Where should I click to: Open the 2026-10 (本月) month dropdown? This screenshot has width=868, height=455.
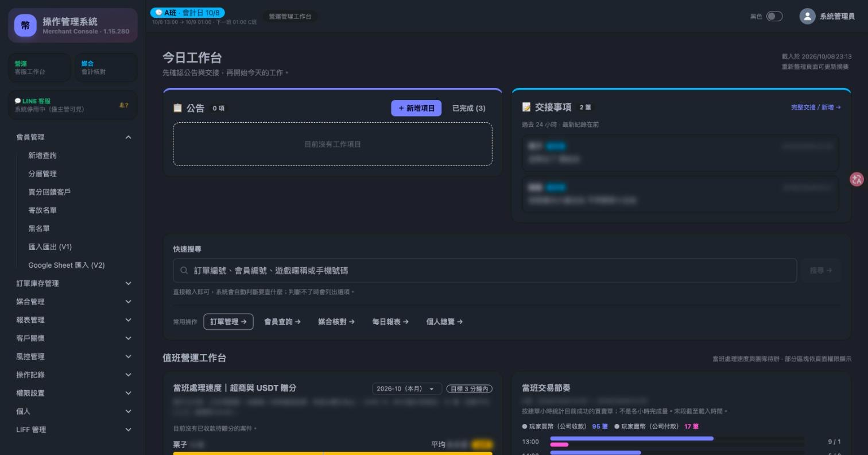tap(406, 389)
